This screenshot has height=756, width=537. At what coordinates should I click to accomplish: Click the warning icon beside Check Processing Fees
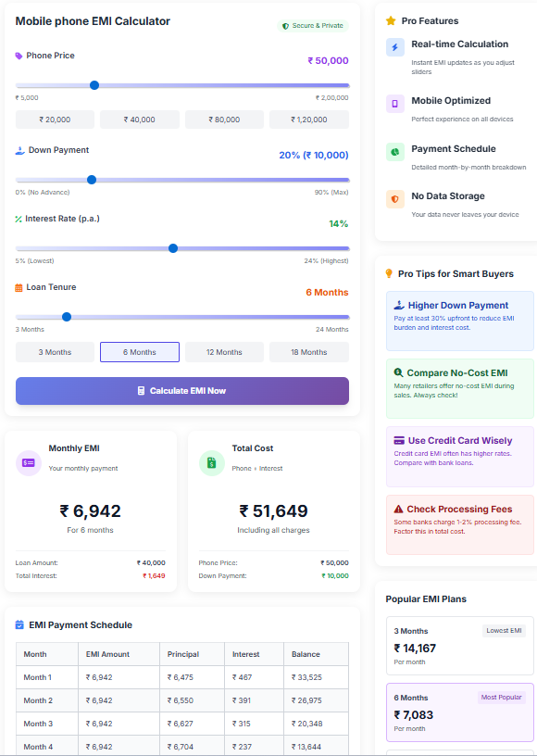pos(398,509)
